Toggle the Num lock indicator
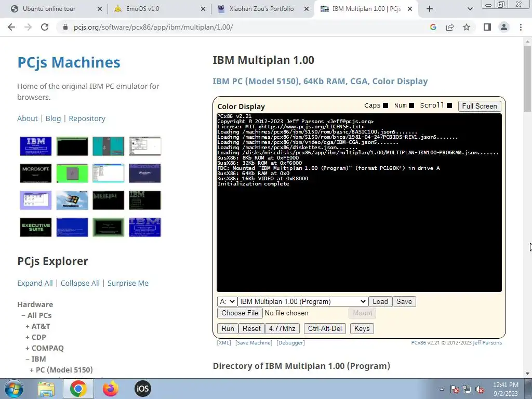 [411, 105]
